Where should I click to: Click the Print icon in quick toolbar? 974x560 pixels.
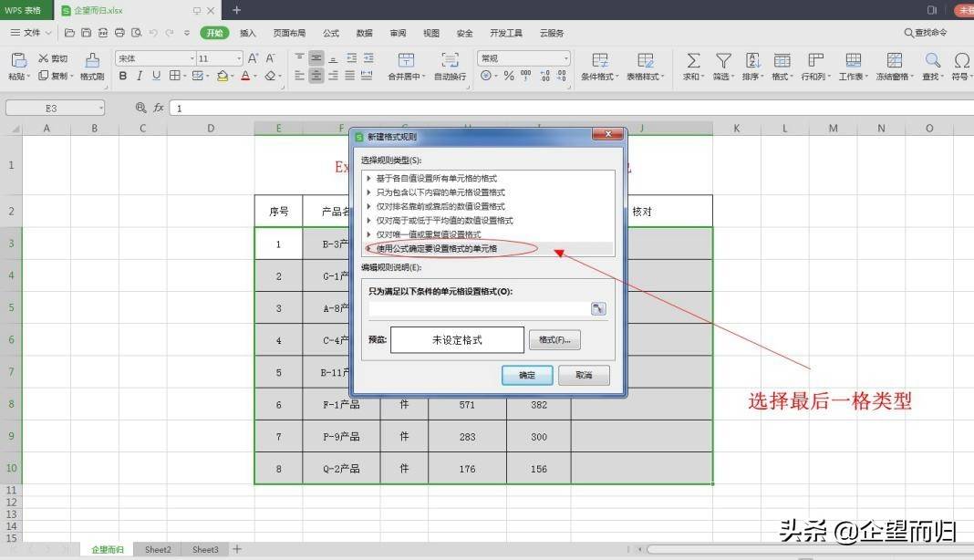point(119,33)
